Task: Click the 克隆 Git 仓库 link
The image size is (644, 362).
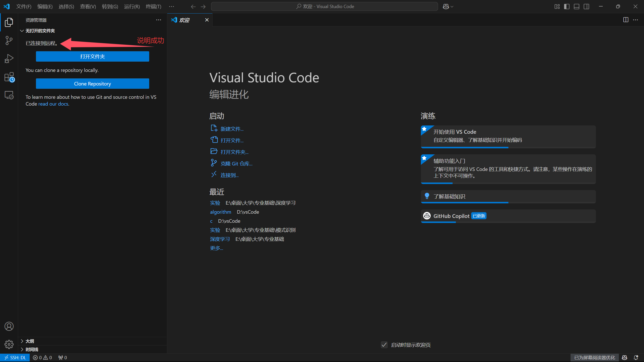Action: click(236, 164)
